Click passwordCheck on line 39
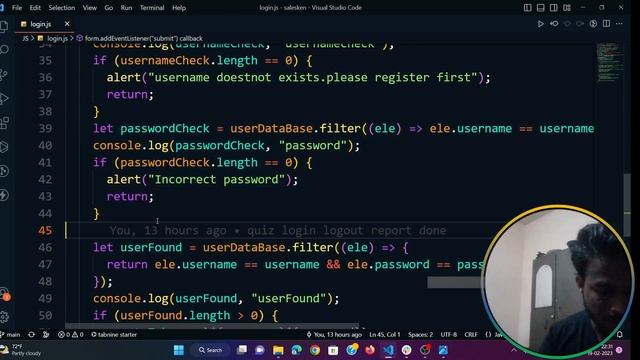The width and height of the screenshot is (640, 360). pos(164,128)
